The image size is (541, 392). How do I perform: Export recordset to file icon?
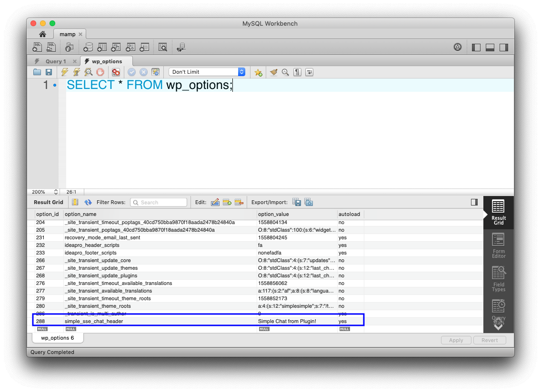click(x=296, y=202)
